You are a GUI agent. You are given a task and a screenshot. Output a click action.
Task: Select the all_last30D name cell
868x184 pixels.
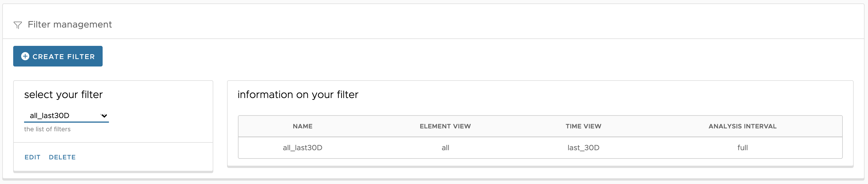pyautogui.click(x=303, y=148)
